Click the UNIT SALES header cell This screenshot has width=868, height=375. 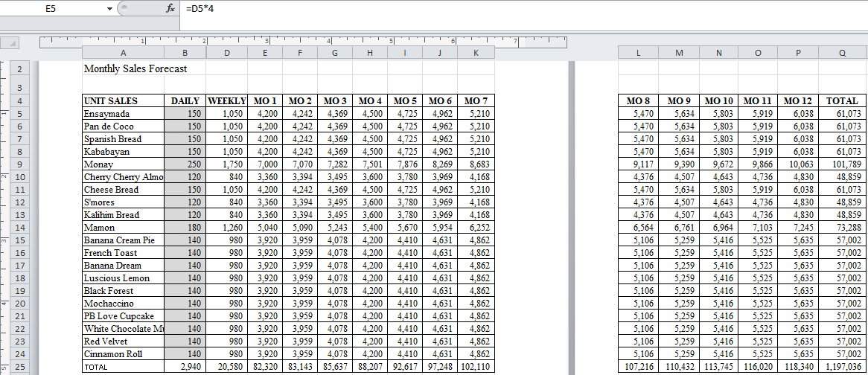123,101
